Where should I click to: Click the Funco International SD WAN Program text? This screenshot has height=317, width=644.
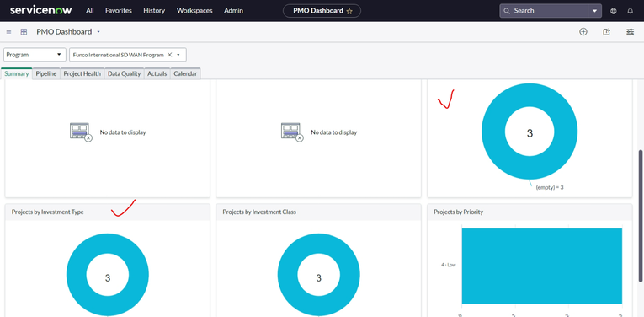(119, 55)
